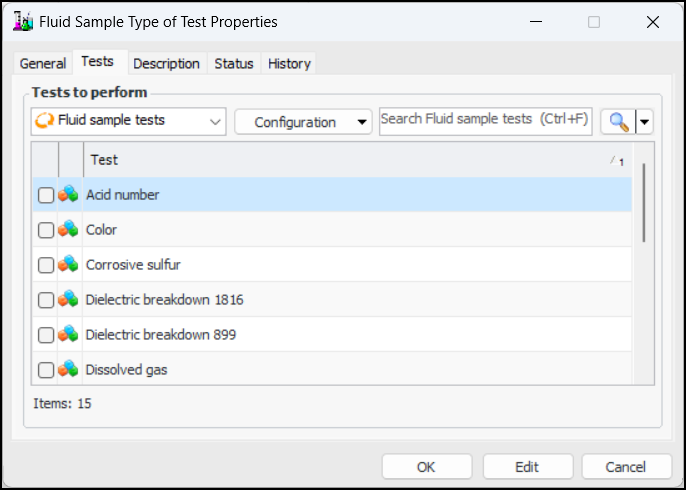Click the flask icon in title bar
Viewport: 686px width, 490px height.
coord(22,21)
